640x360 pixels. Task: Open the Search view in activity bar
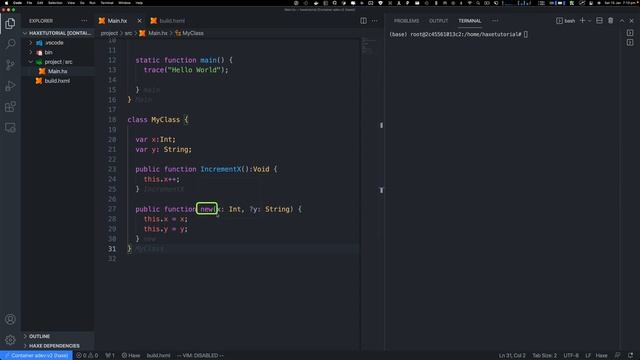tap(10, 44)
